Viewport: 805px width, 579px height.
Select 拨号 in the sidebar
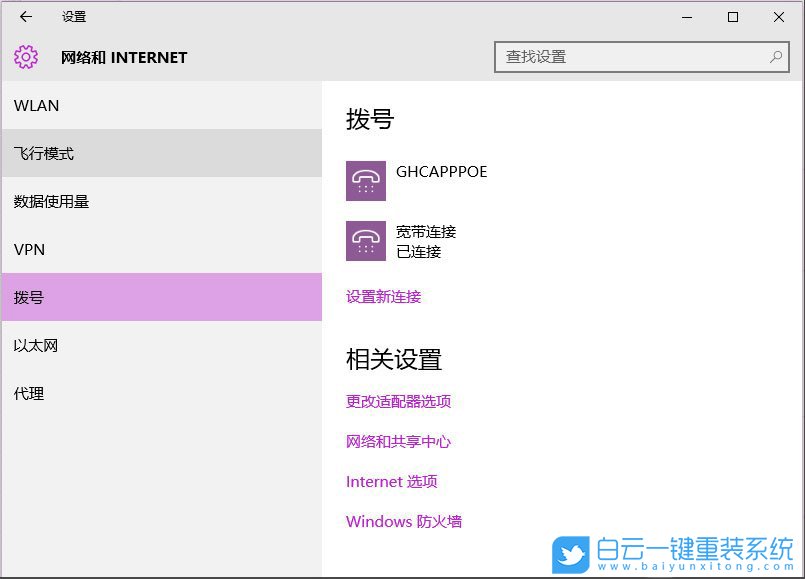pos(29,297)
